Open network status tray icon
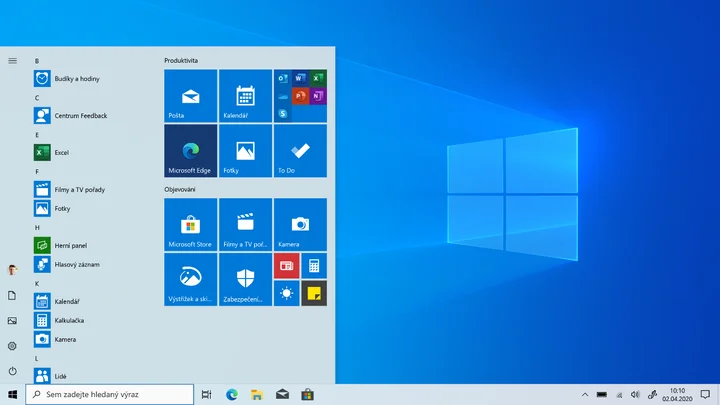This screenshot has height=405, width=720. click(619, 395)
